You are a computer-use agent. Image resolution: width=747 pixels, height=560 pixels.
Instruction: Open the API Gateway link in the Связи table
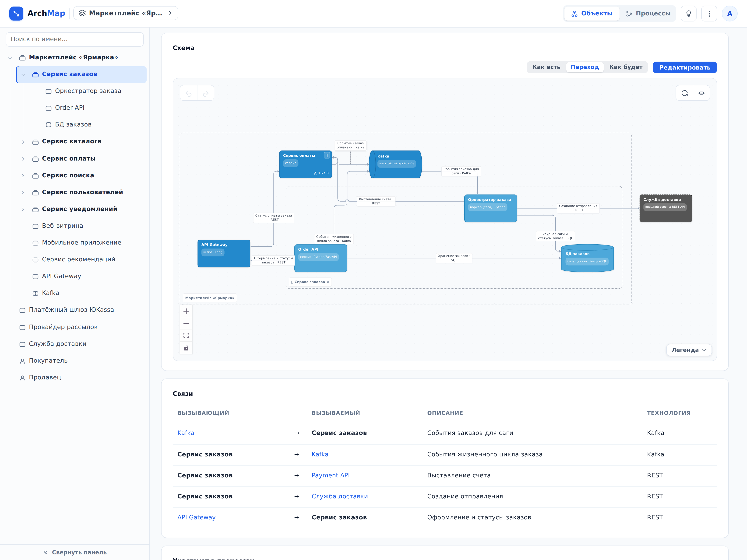(x=196, y=517)
